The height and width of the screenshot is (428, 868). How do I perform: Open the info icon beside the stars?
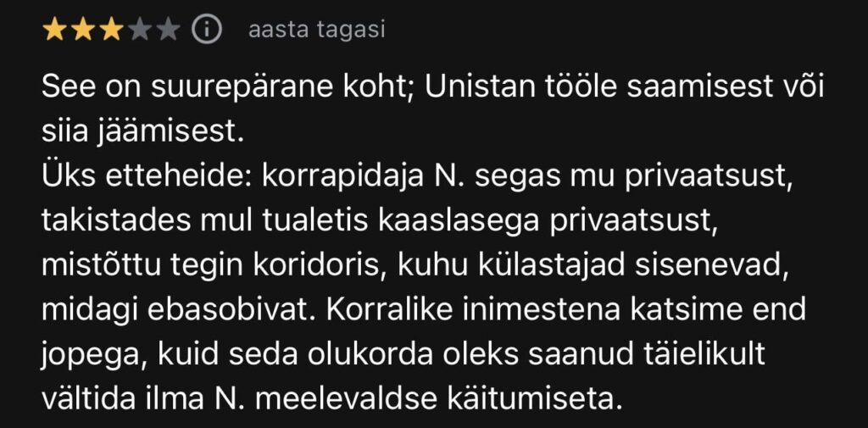(206, 31)
